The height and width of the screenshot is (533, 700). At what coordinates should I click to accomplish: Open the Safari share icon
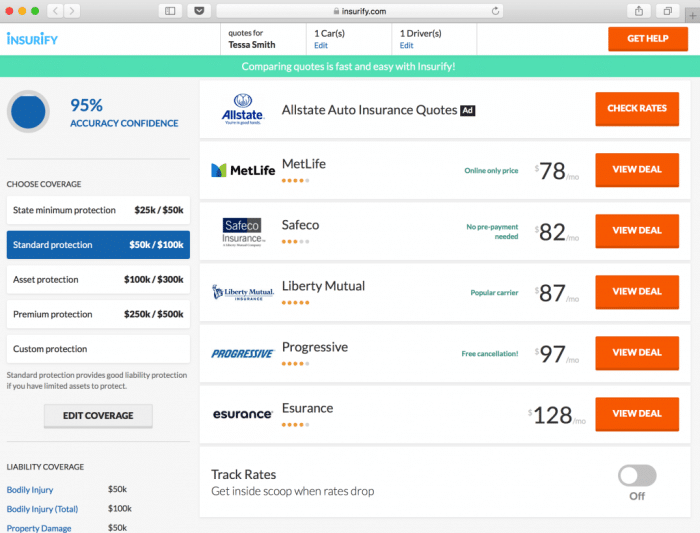pyautogui.click(x=639, y=11)
